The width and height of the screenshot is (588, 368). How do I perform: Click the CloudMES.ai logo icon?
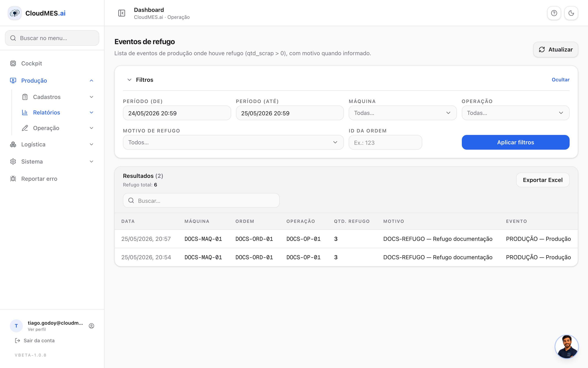pos(14,13)
